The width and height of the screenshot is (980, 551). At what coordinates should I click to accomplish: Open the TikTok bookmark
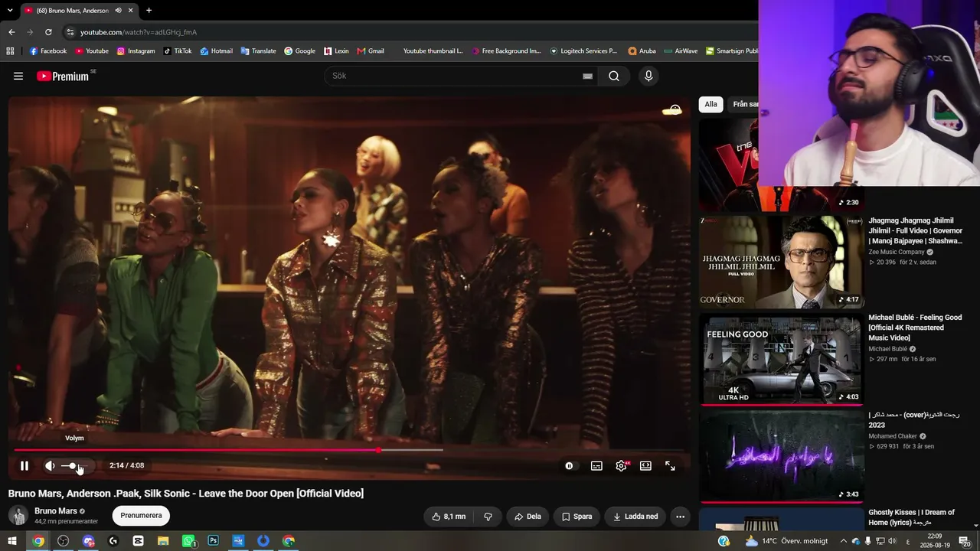coord(178,51)
